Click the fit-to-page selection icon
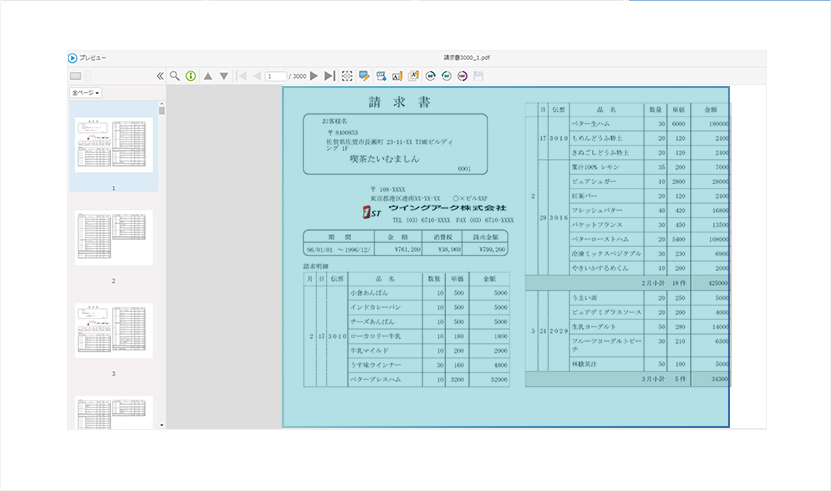 tap(347, 76)
